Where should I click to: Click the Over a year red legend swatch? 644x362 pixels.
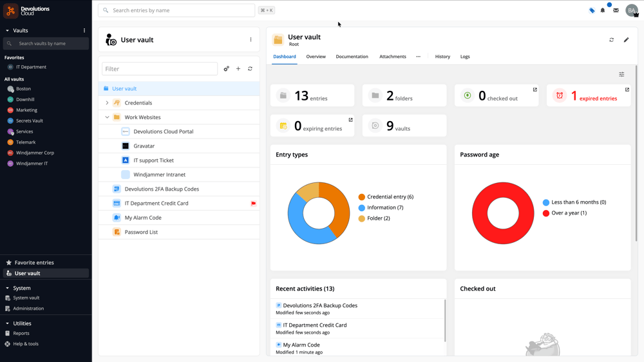click(546, 213)
